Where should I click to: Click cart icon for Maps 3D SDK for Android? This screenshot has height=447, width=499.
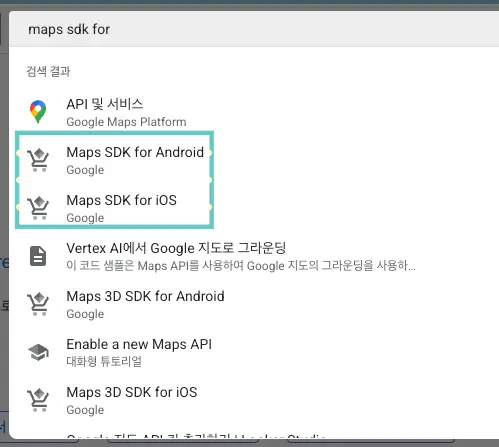pyautogui.click(x=38, y=304)
